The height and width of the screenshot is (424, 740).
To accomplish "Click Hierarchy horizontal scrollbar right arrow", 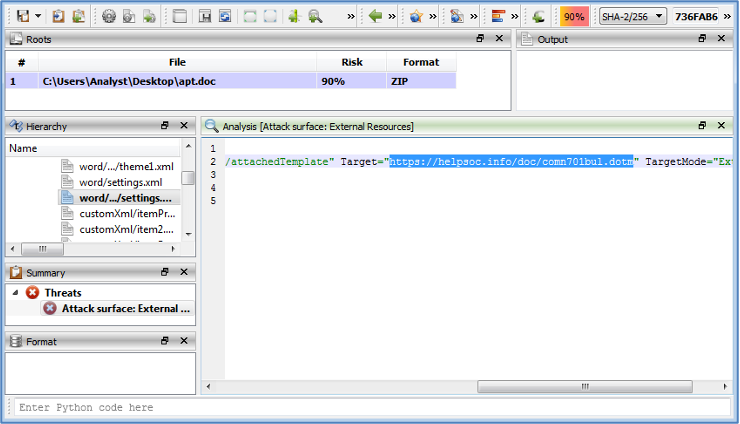I will [173, 249].
